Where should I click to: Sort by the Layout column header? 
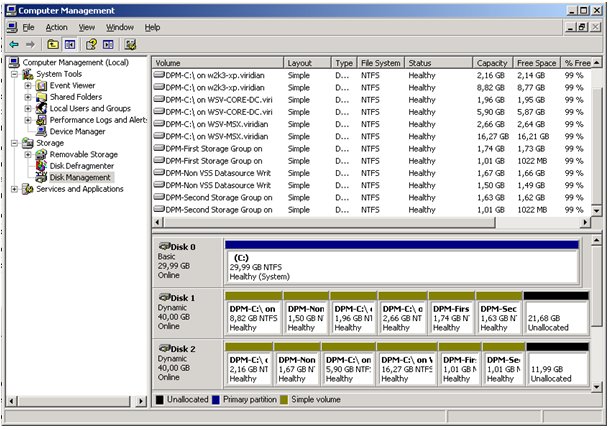click(307, 63)
